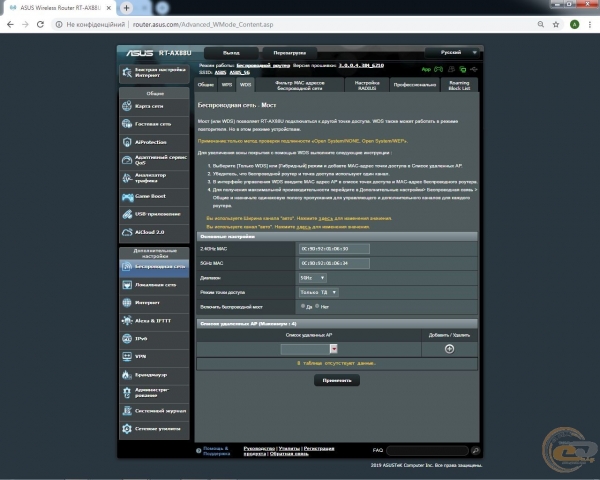Switch to the Общие wireless tab
This screenshot has height=480, width=600.
(206, 85)
